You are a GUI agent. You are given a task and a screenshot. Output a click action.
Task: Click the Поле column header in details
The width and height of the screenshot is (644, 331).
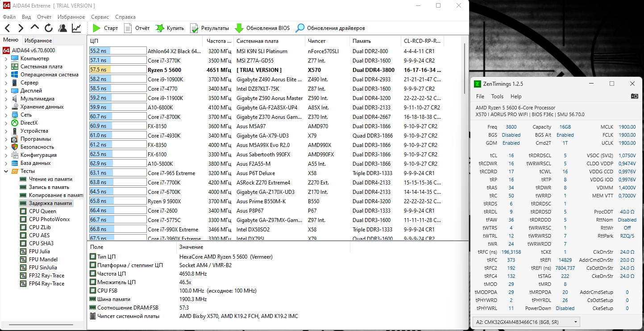132,247
